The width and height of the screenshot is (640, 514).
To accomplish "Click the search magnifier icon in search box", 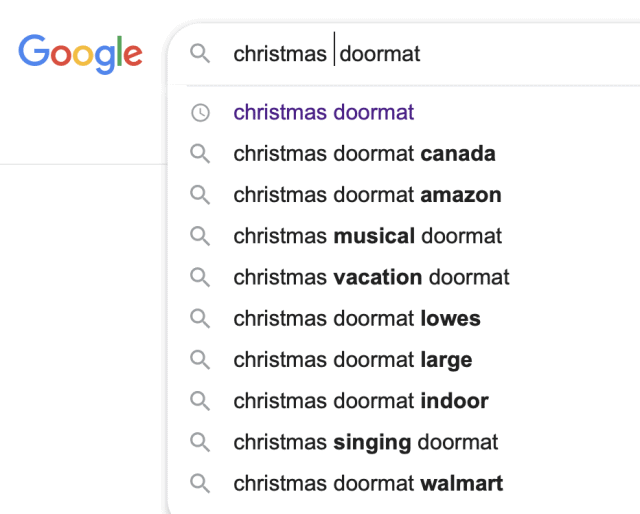I will coord(200,53).
